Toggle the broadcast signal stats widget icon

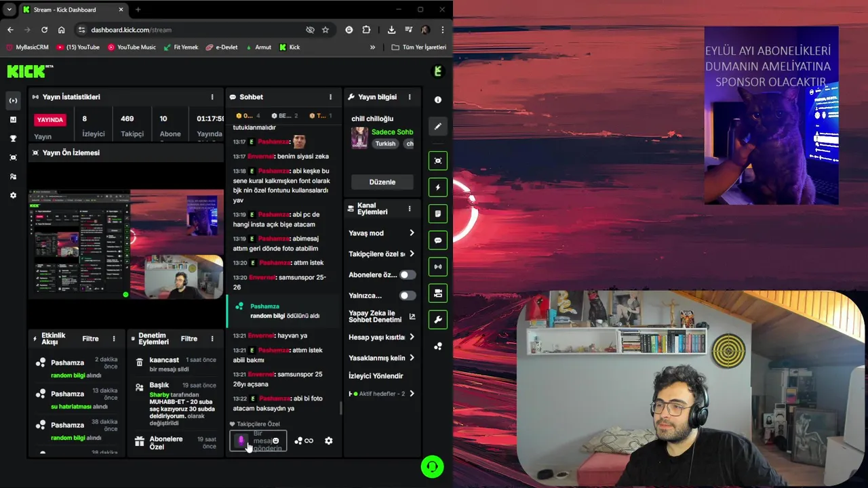click(438, 266)
